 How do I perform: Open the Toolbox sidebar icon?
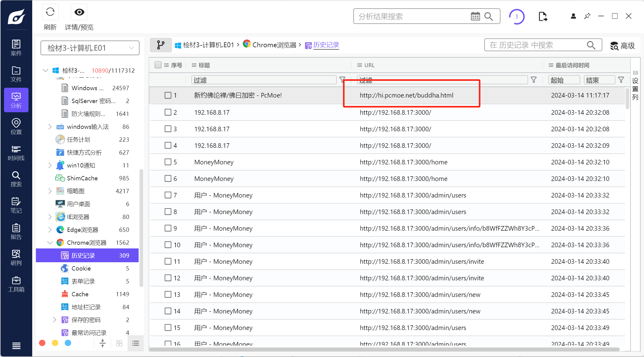[x=16, y=284]
